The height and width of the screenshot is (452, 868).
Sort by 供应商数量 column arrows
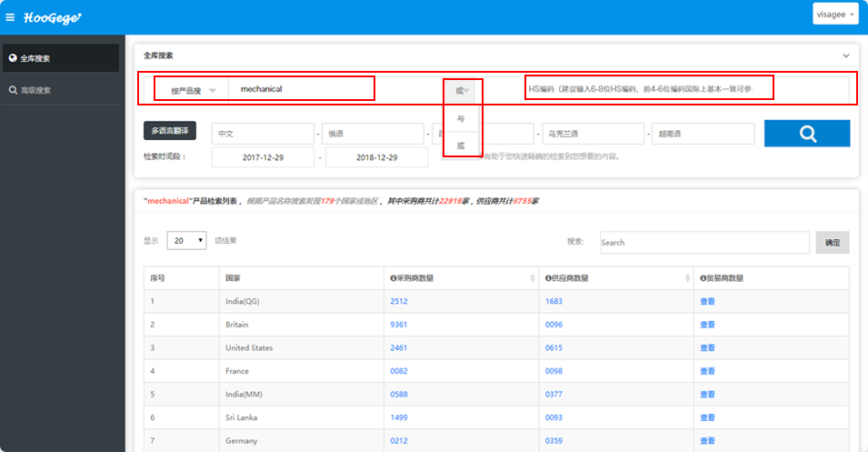click(x=687, y=278)
